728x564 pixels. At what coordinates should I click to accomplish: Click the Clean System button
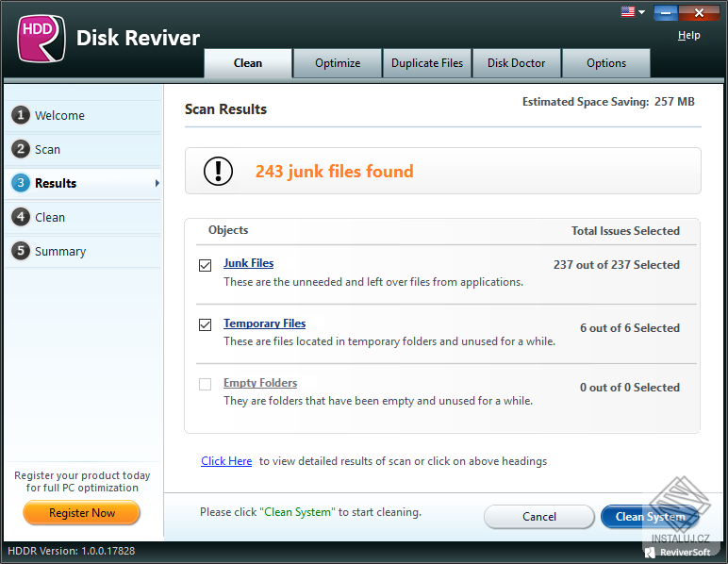point(650,517)
